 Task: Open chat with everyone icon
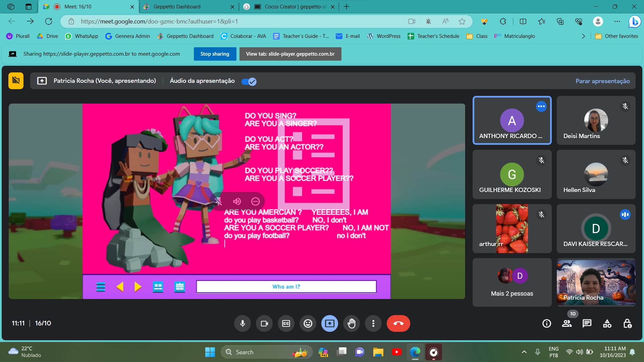point(587,323)
